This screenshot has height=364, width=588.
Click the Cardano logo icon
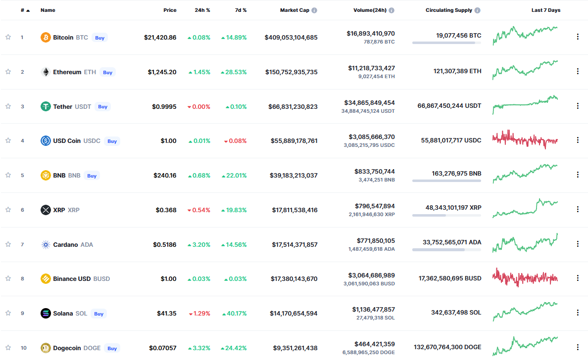pyautogui.click(x=46, y=244)
